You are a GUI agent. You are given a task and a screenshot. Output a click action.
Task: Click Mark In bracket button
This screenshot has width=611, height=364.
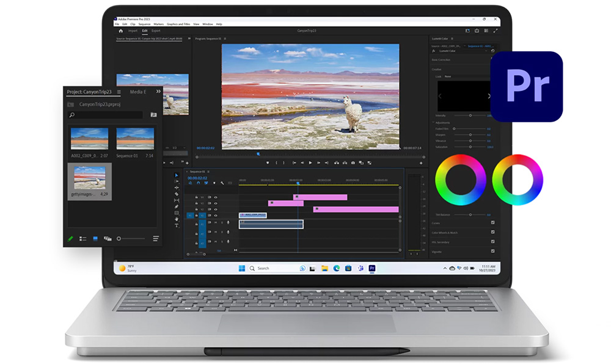pos(276,162)
